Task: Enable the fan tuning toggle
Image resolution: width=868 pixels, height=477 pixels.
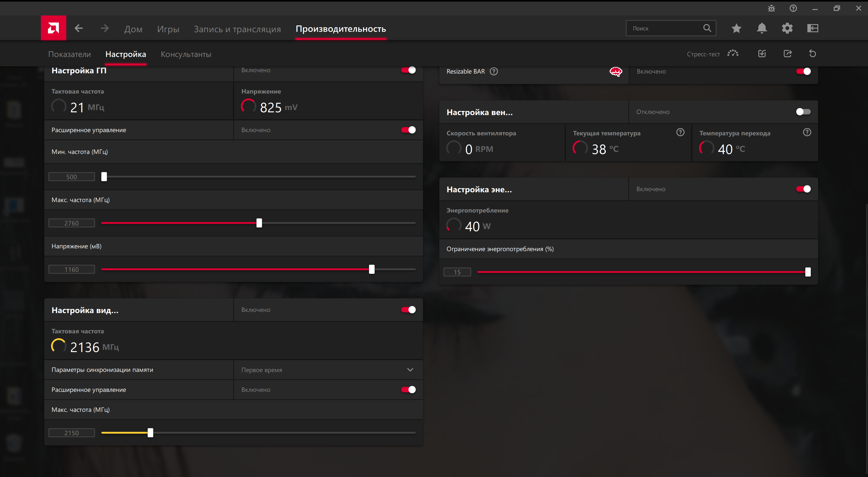Action: point(803,112)
